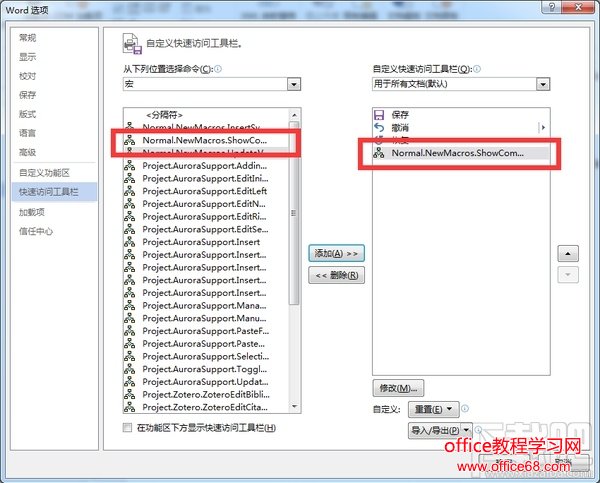Click the Save icon in toolbar list
The height and width of the screenshot is (483, 600).
(x=379, y=114)
